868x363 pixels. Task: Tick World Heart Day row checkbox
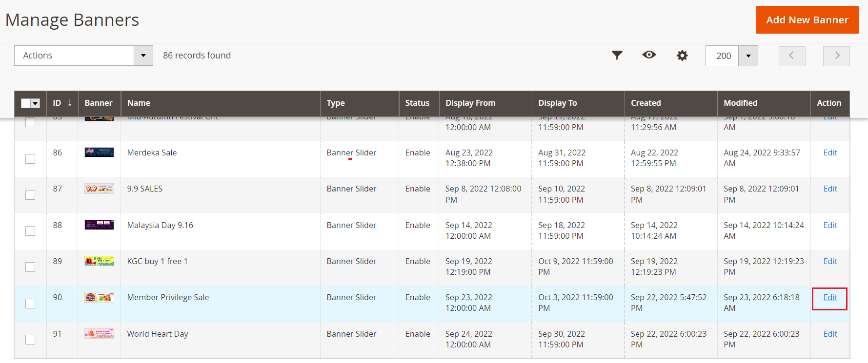pos(30,340)
